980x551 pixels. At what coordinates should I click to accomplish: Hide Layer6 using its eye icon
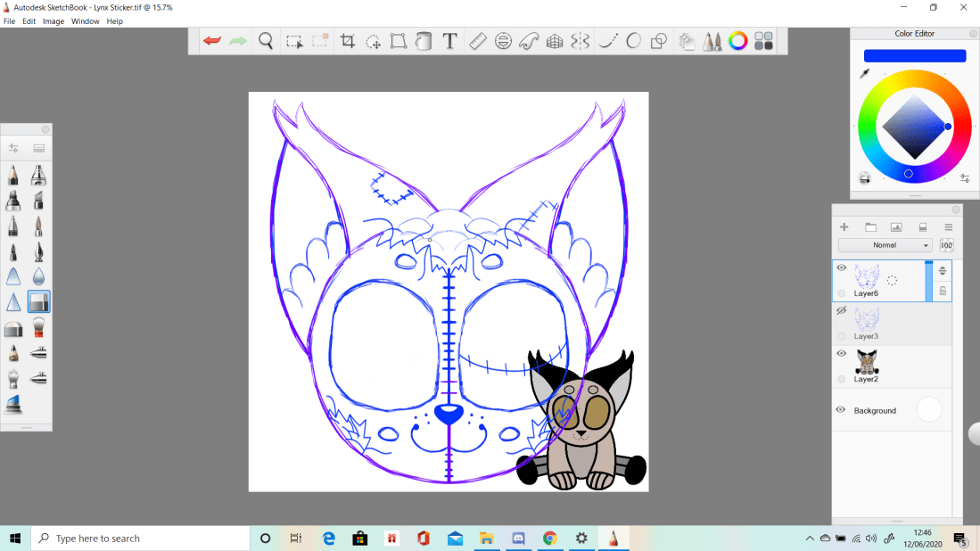pyautogui.click(x=841, y=267)
